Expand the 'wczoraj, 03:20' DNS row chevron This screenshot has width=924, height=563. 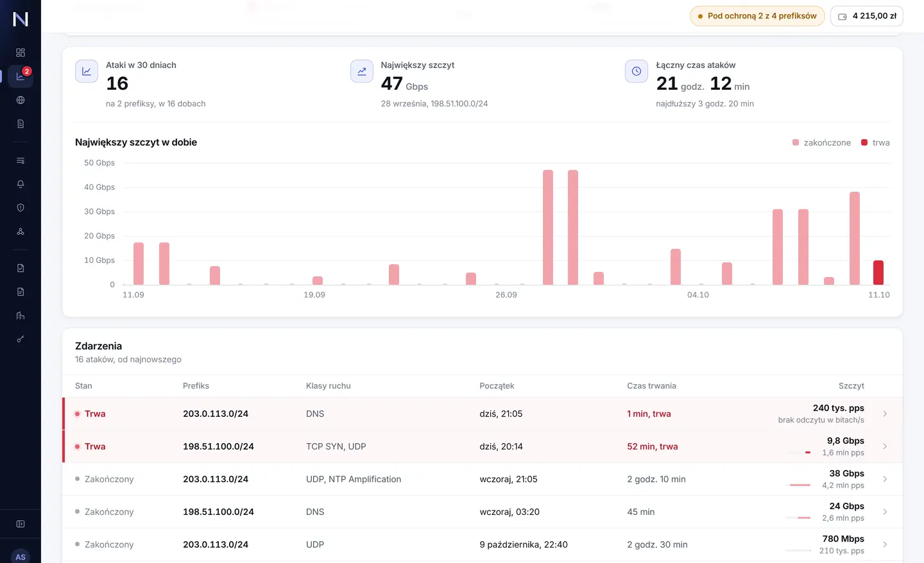click(x=885, y=512)
